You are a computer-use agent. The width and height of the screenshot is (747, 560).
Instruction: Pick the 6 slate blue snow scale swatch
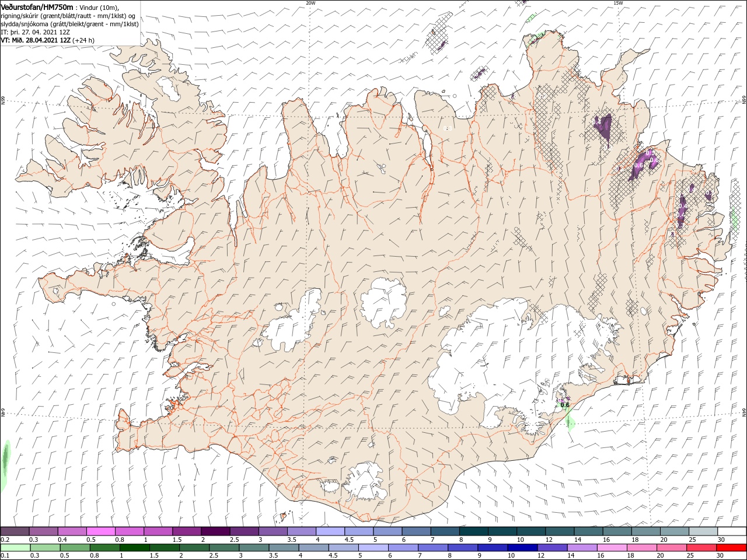tap(416, 531)
